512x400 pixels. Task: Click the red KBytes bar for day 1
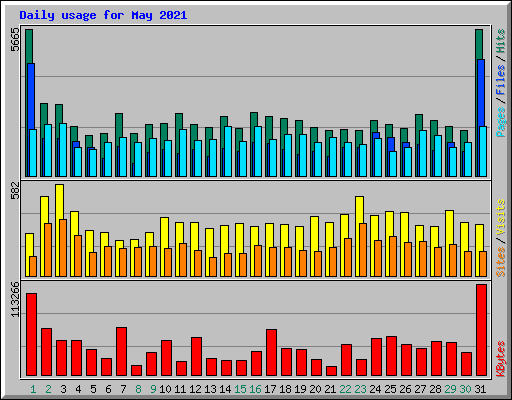point(32,335)
